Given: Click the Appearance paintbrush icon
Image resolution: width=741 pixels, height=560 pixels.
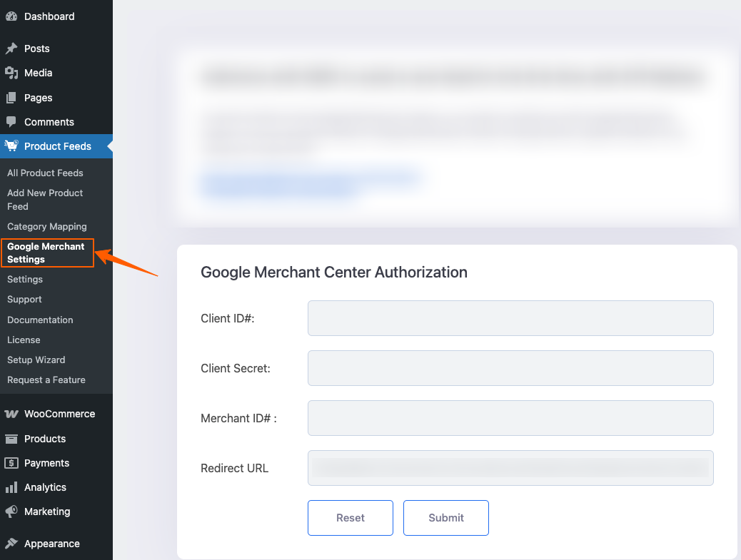Looking at the screenshot, I should tap(11, 544).
